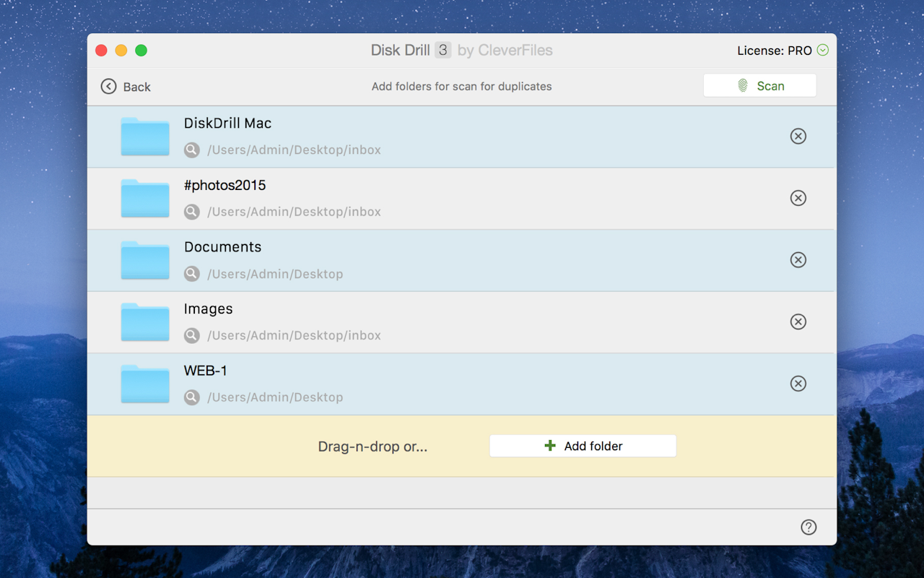Maximize window with green button
The width and height of the screenshot is (924, 578).
[141, 51]
